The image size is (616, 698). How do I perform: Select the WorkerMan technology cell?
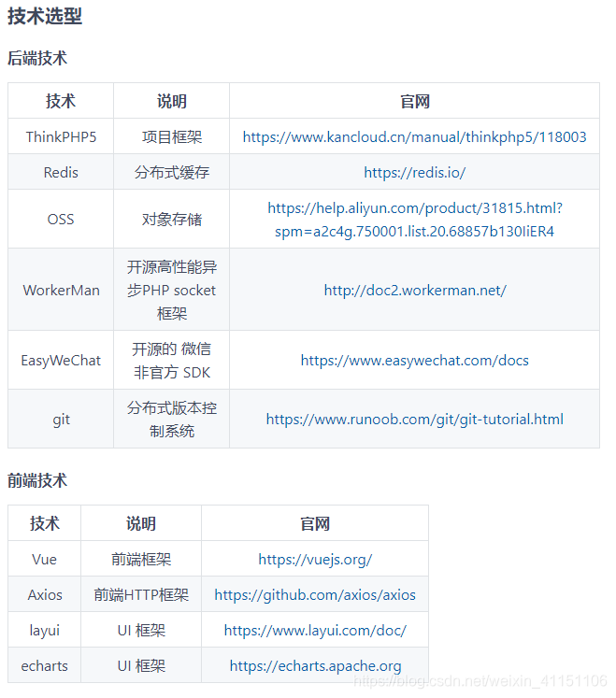(x=61, y=291)
